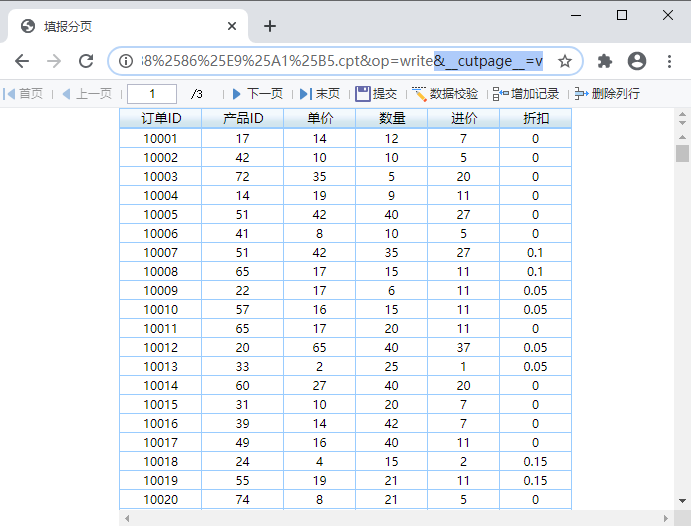
Task: Jump to last page (末页)
Action: point(319,94)
